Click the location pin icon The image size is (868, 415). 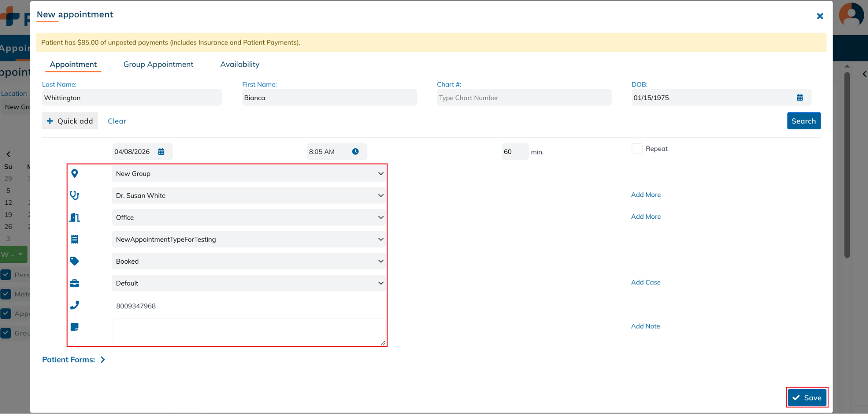[x=75, y=173]
